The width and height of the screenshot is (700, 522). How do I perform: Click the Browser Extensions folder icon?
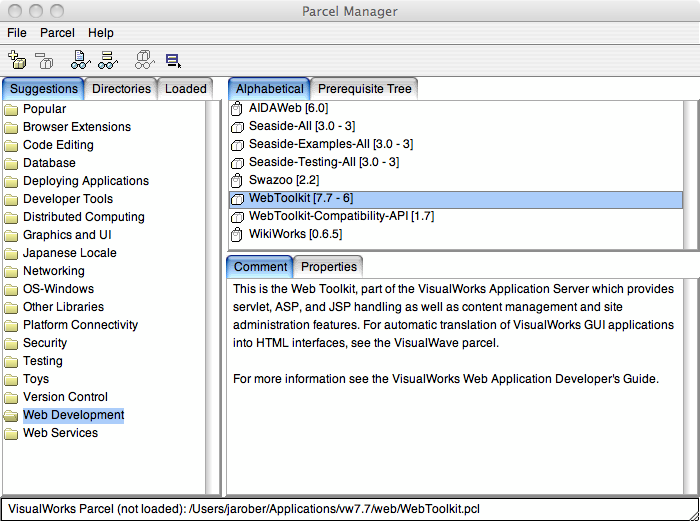tap(11, 127)
